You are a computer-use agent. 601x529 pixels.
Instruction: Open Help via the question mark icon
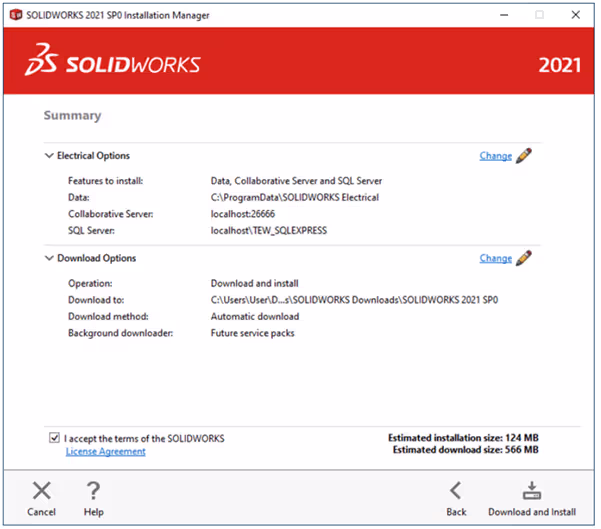tap(94, 491)
